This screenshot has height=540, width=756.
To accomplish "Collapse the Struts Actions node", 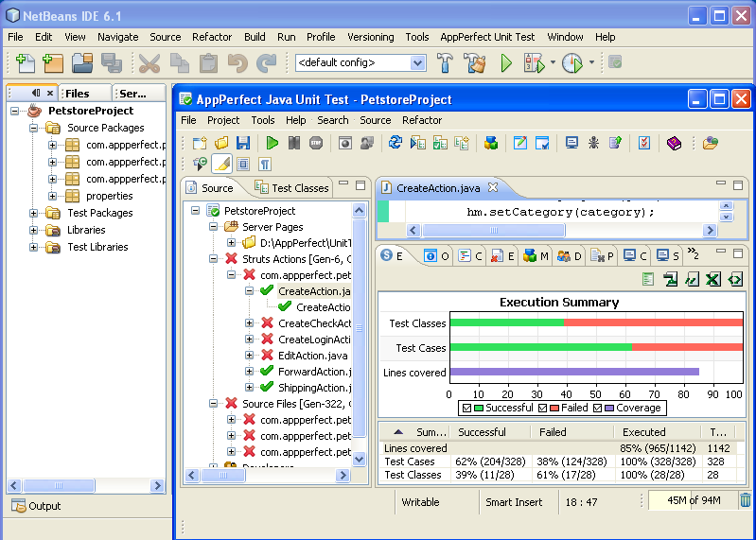I will 213,259.
